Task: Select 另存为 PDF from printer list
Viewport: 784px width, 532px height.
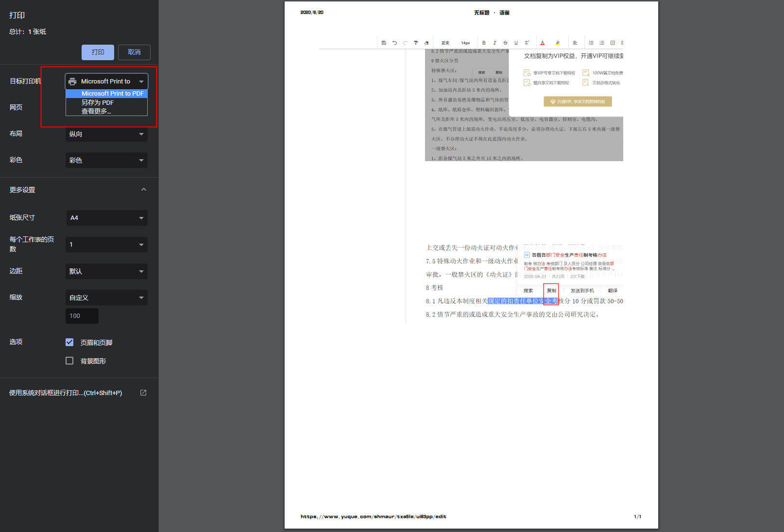Action: click(98, 102)
